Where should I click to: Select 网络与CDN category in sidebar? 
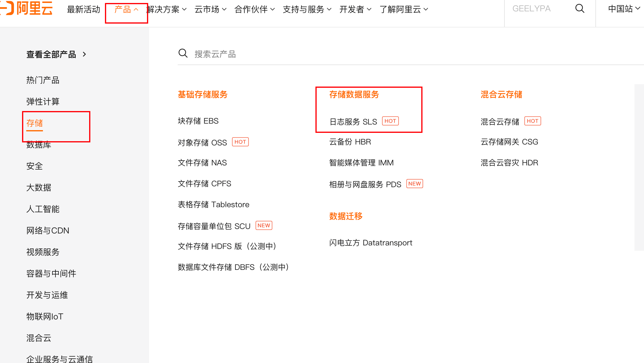[48, 230]
